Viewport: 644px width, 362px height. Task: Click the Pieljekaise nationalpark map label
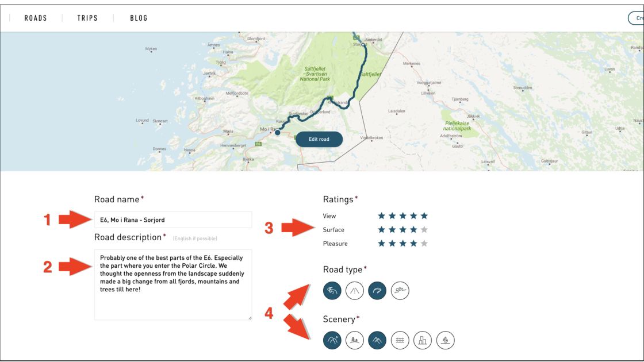click(457, 126)
